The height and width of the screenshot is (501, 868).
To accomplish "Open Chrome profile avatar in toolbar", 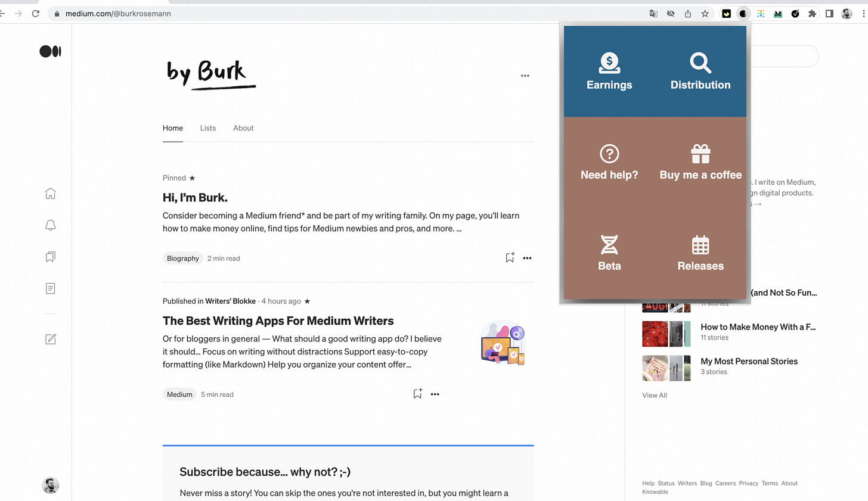I will click(847, 14).
